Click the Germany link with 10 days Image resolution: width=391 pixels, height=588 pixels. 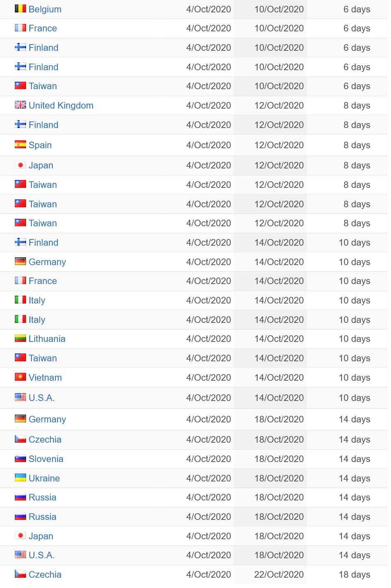pyautogui.click(x=48, y=262)
